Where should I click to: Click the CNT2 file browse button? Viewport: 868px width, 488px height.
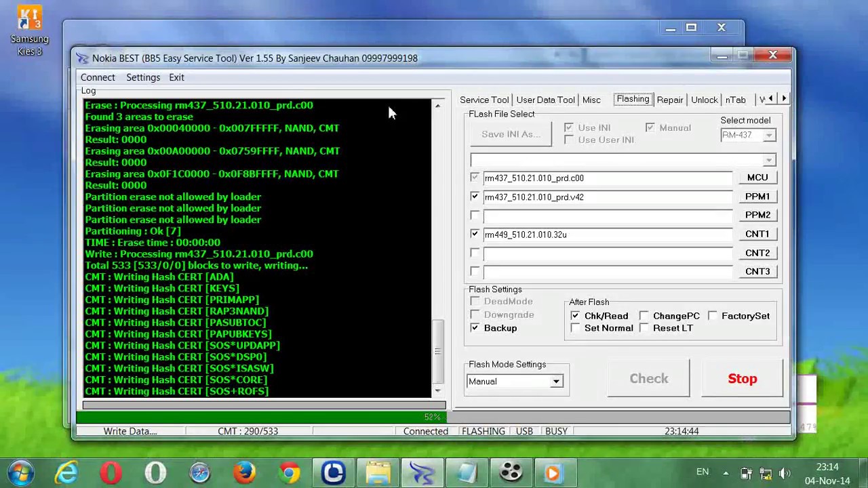(757, 253)
